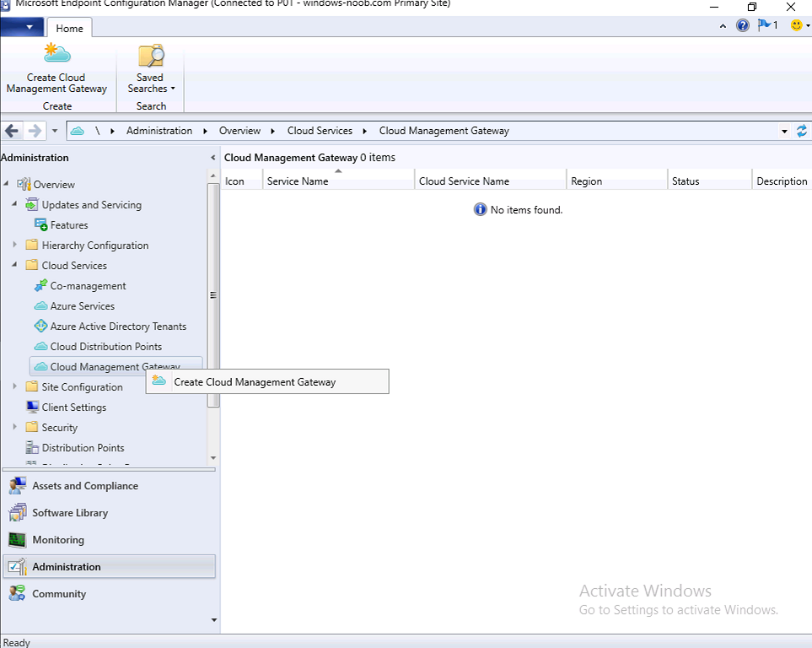Click the Description column header

tap(782, 181)
